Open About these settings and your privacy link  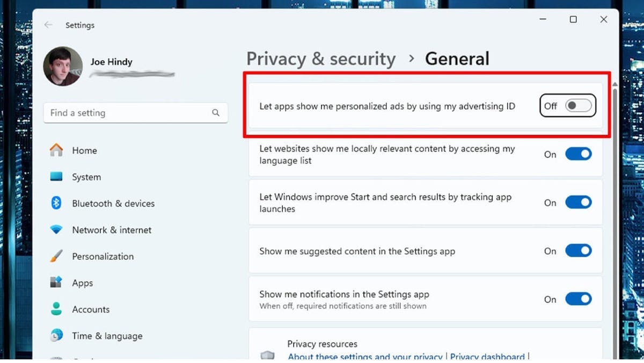coord(365,357)
